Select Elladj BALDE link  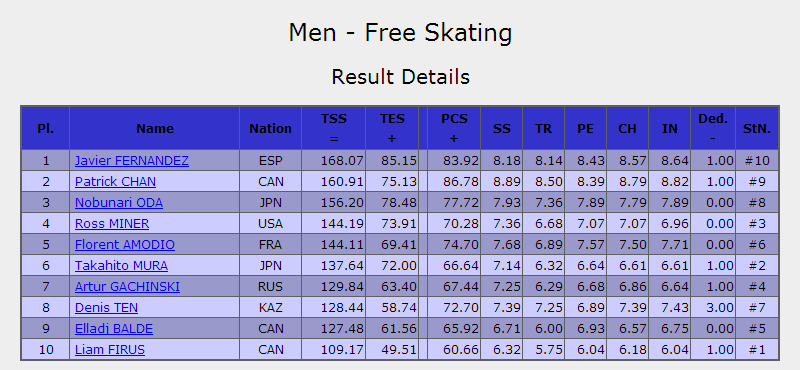(114, 329)
